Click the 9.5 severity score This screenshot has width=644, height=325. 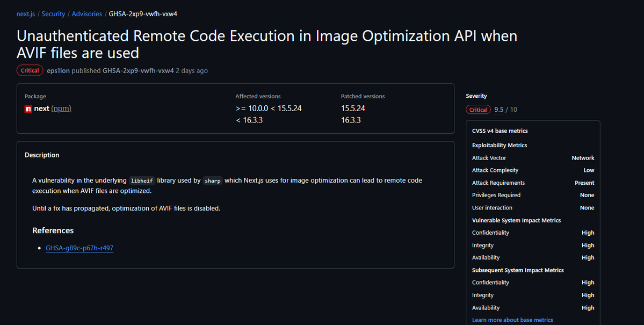[498, 110]
